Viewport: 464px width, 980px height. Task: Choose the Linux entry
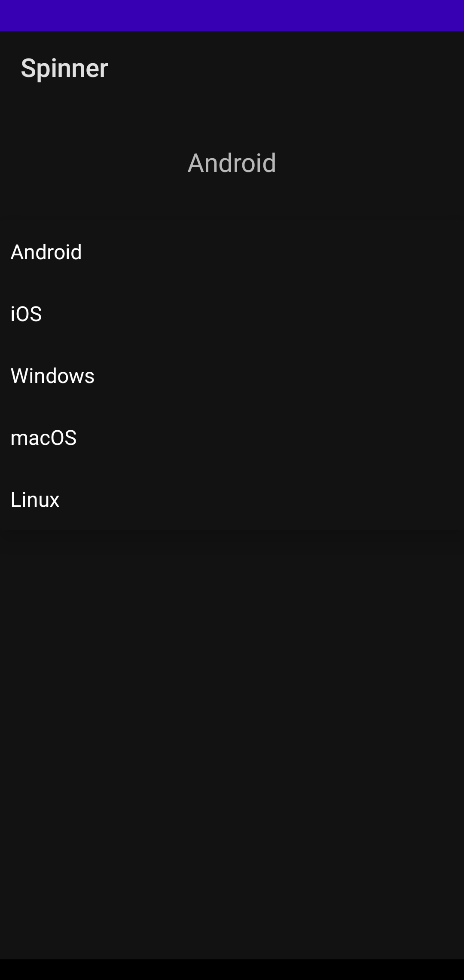pyautogui.click(x=232, y=499)
